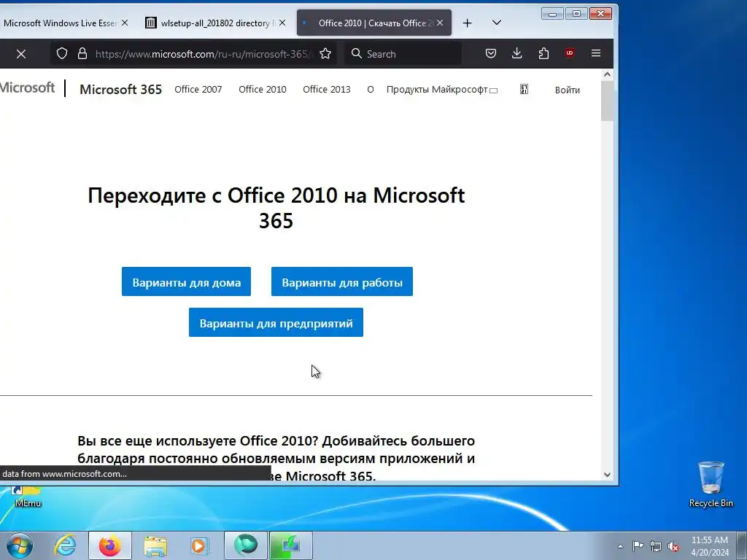Go to Office 2010 nav item
747x560 pixels.
tap(263, 89)
